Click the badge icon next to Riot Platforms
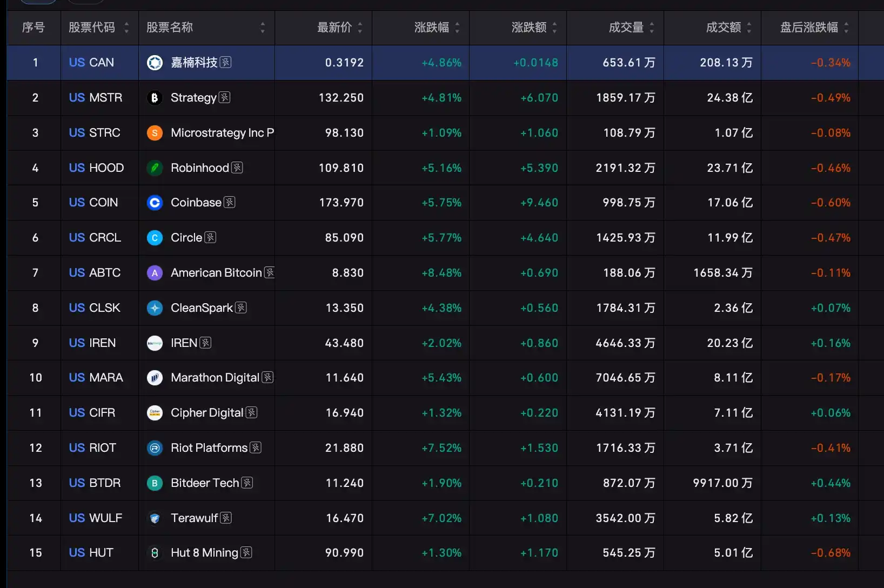The width and height of the screenshot is (884, 588). 256,447
